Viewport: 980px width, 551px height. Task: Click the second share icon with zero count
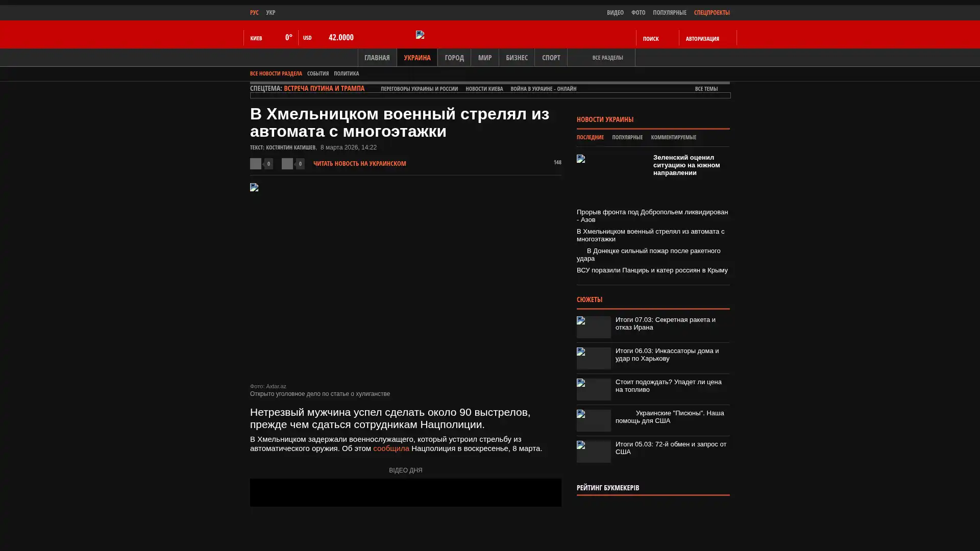[287, 163]
